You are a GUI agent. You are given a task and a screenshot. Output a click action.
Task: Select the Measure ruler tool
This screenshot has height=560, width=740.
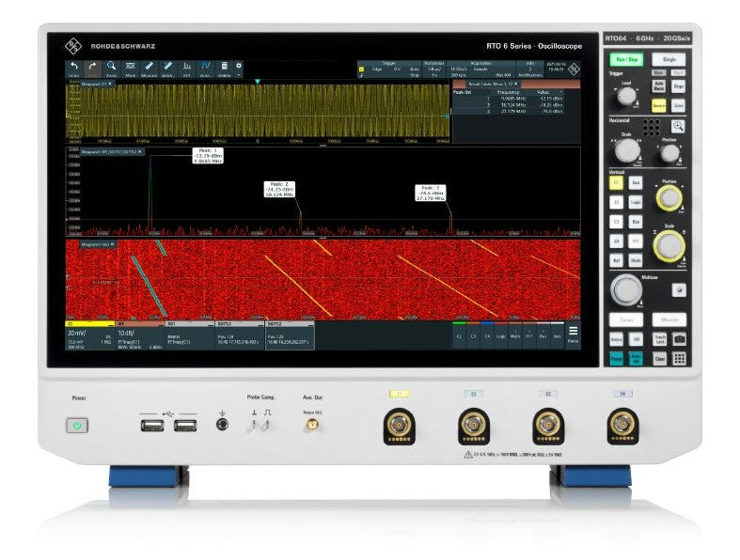[x=150, y=69]
